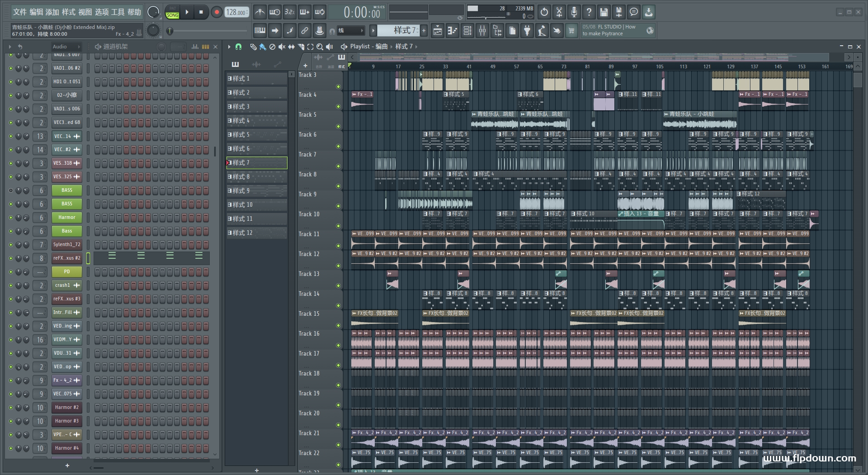The image size is (868, 475).
Task: Expand the playlist options menu arrow
Action: point(229,47)
